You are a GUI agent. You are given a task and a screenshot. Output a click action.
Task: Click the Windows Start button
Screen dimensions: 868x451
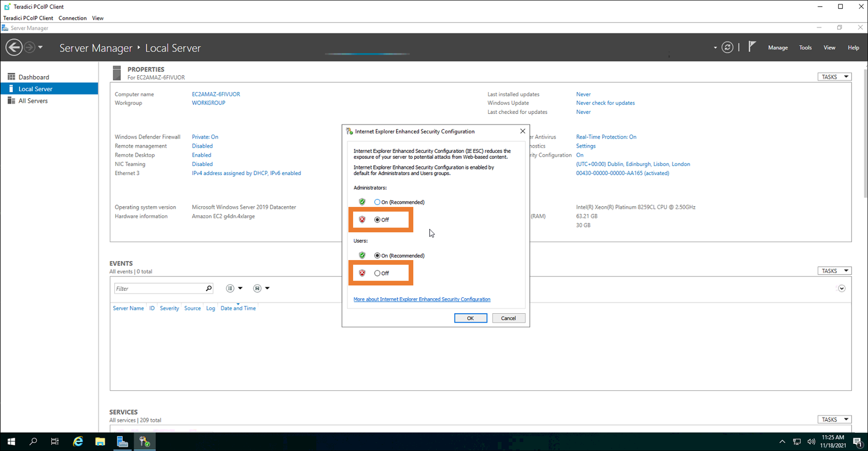(x=11, y=442)
